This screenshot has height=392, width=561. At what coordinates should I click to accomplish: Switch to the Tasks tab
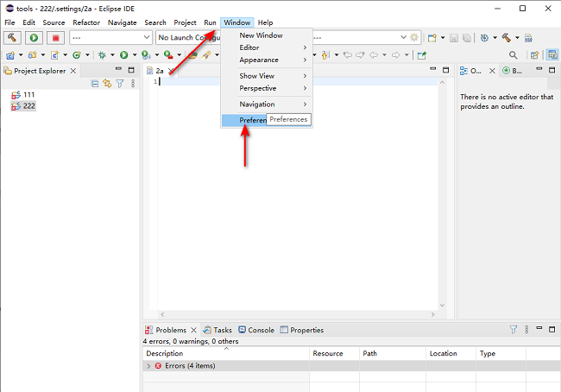coord(217,330)
